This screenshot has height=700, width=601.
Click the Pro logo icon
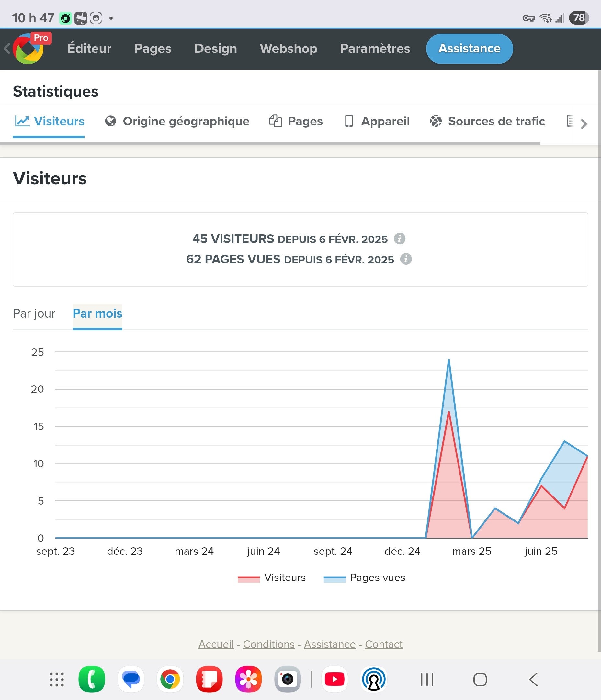(x=29, y=49)
